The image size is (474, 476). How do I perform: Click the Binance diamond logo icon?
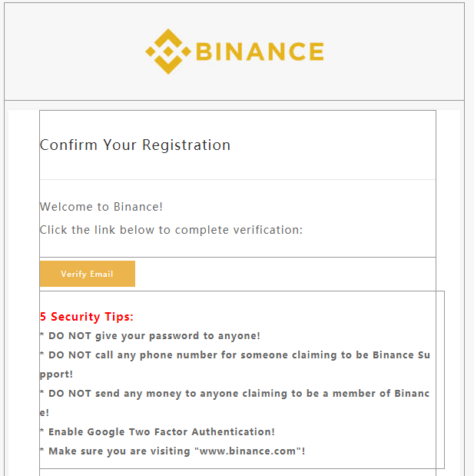(x=168, y=52)
